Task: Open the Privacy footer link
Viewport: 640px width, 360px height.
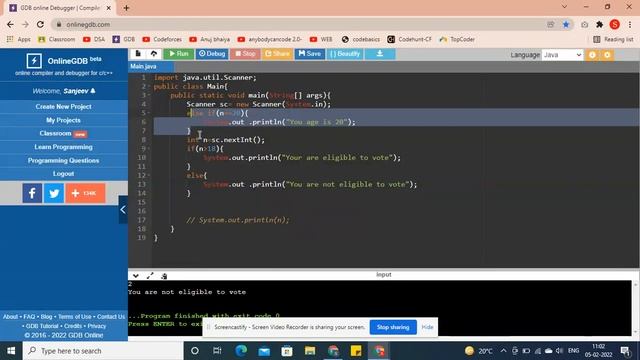Action: click(x=97, y=326)
